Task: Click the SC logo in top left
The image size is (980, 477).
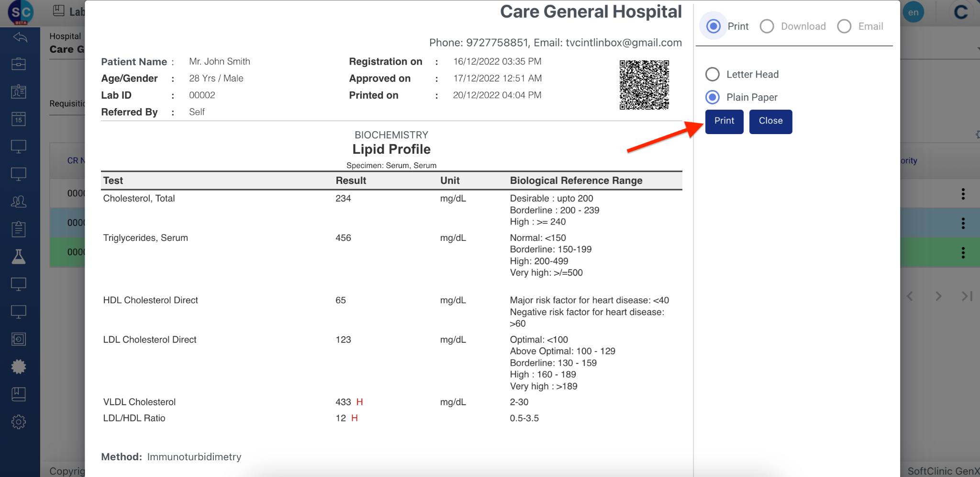Action: pos(21,13)
